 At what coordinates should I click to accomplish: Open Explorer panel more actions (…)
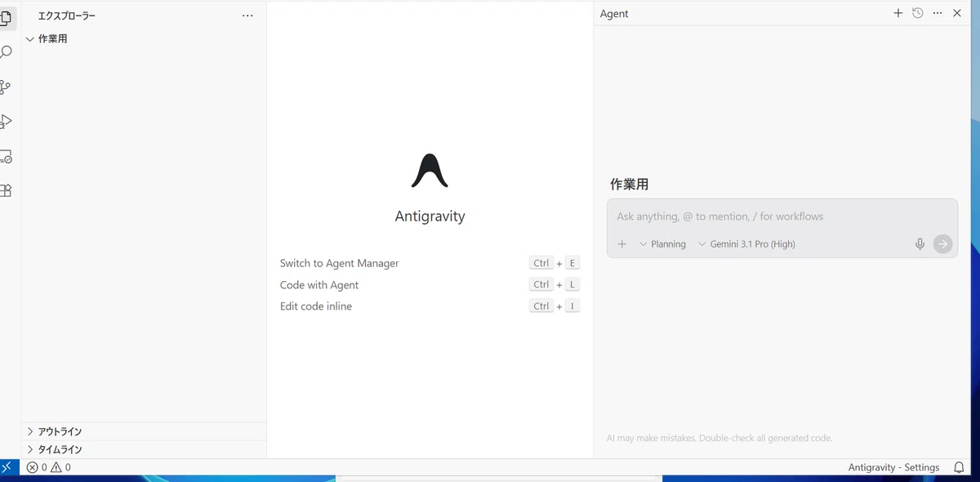pyautogui.click(x=247, y=16)
